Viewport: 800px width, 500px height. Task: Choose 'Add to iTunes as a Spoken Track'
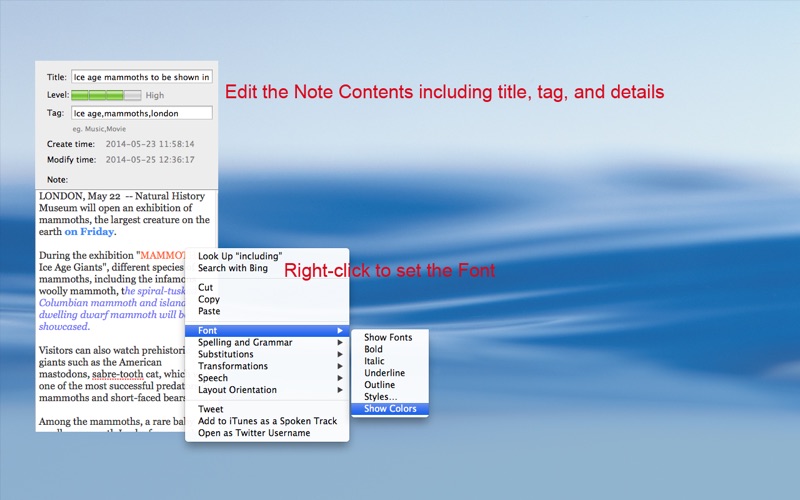coord(267,421)
